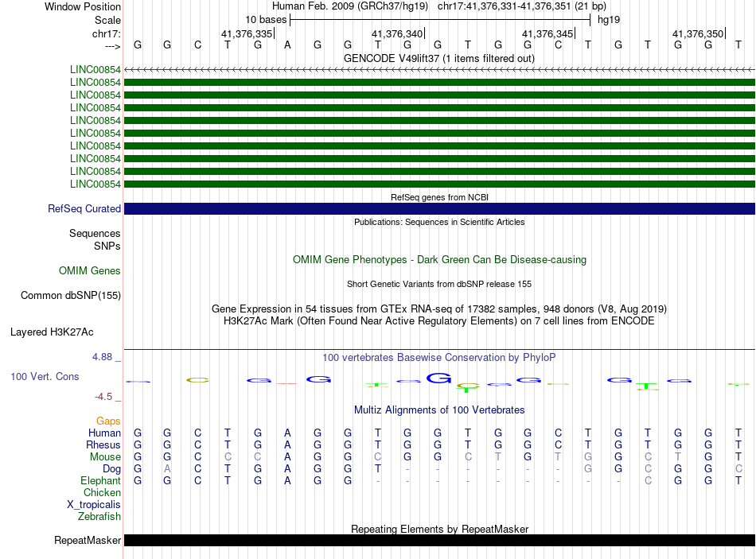Open the RefSeq Curated track label
Screen dimensions: 756x559
pyautogui.click(x=84, y=208)
